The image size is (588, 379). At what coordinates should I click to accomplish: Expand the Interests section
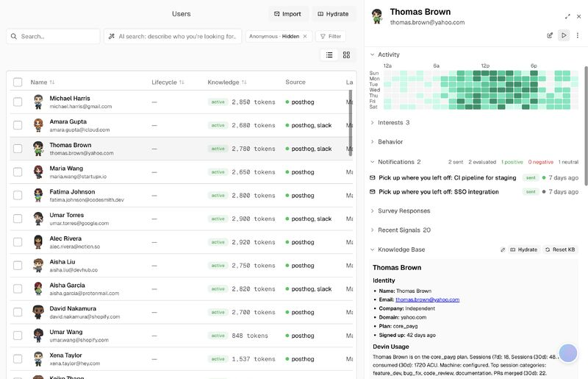(390, 122)
